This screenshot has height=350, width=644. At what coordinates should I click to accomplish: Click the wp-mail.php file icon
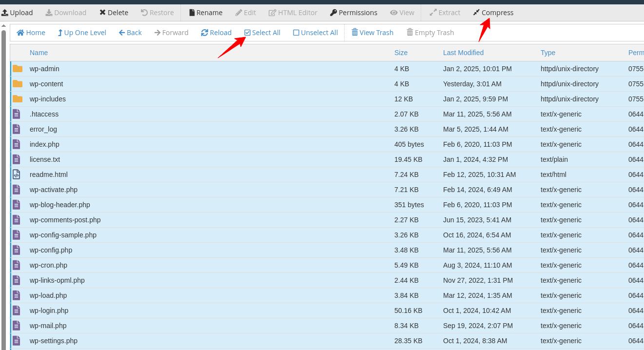click(17, 326)
